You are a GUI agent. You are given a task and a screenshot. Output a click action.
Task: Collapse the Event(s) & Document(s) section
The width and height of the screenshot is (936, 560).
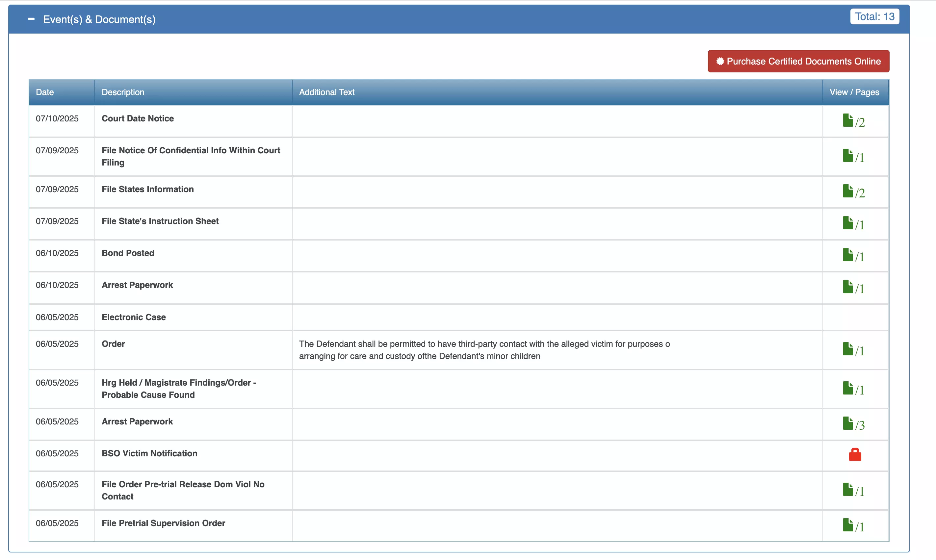pos(31,19)
